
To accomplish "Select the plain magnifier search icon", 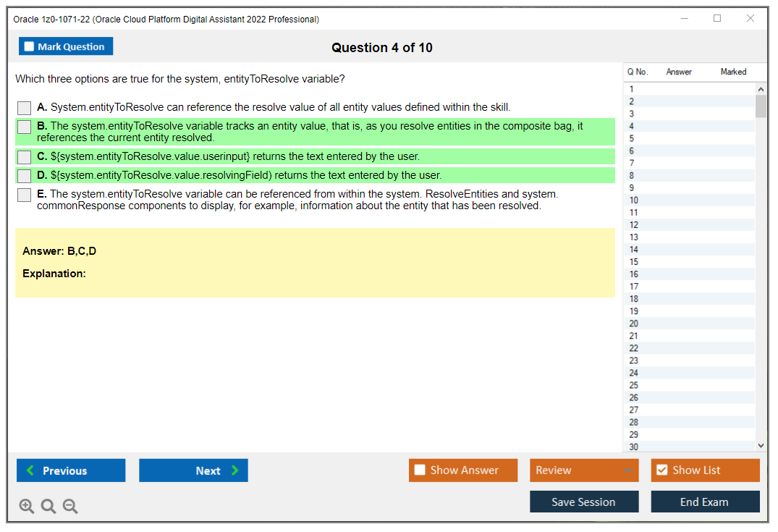I will click(48, 506).
